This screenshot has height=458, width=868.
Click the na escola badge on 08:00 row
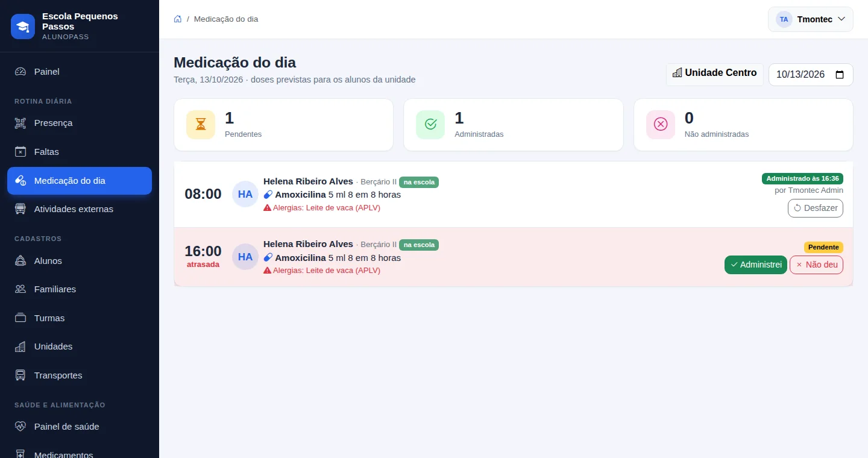click(x=419, y=182)
